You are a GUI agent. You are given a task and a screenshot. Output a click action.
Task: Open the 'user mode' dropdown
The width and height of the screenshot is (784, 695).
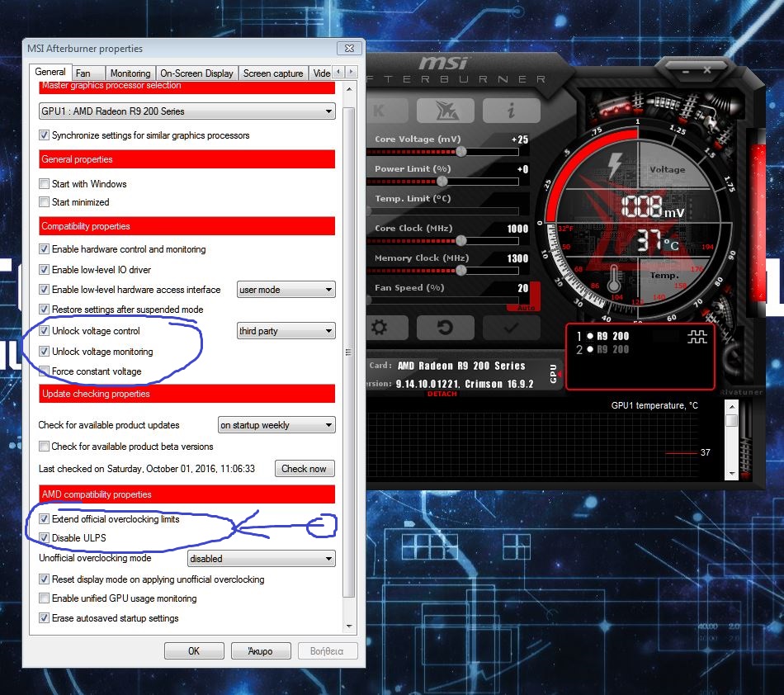point(286,290)
